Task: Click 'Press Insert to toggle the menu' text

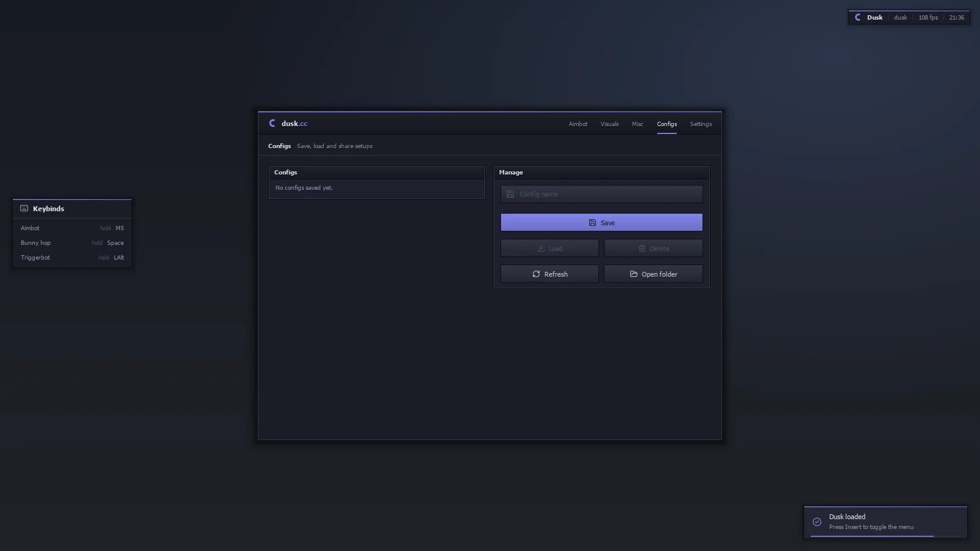Action: coord(871,527)
